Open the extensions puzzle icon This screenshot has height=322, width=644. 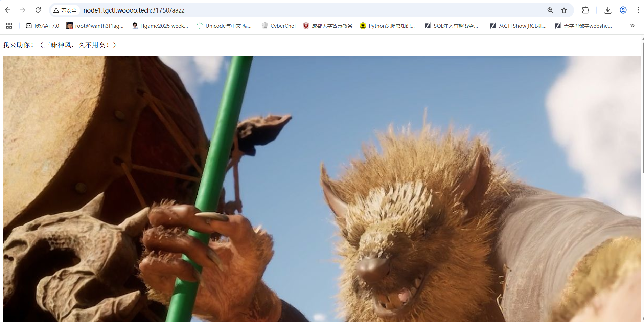pos(585,10)
